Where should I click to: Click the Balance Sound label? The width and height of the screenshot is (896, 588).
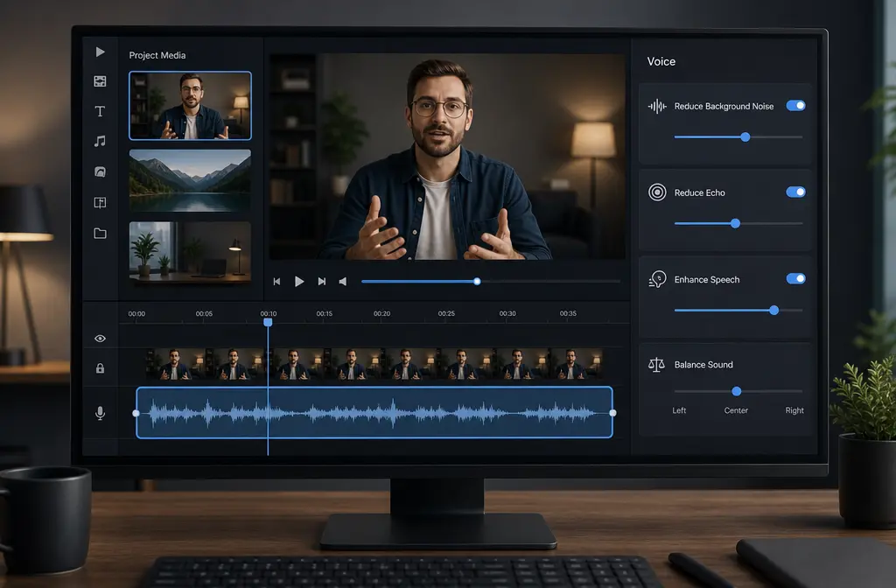coord(703,365)
